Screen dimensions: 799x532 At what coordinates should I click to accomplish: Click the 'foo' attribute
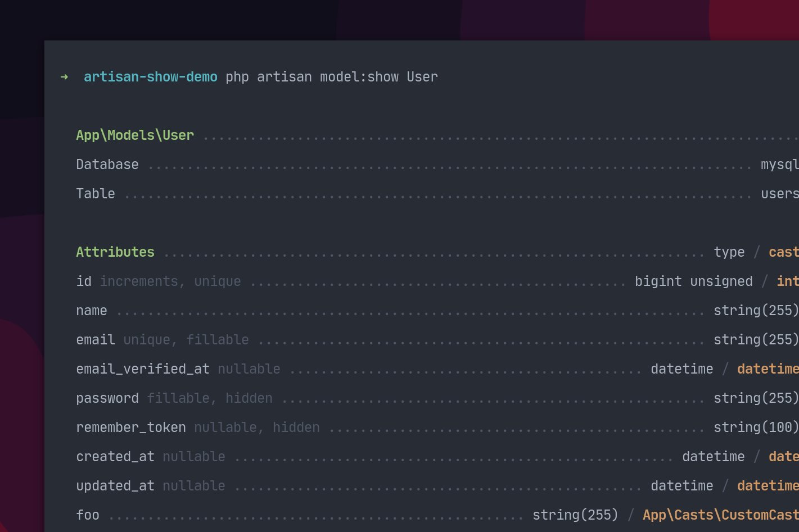coord(88,515)
